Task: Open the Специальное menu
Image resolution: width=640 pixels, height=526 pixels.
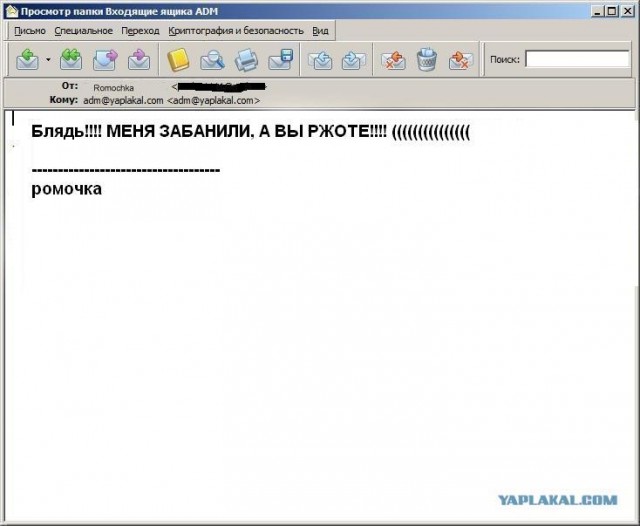Action: 84,31
